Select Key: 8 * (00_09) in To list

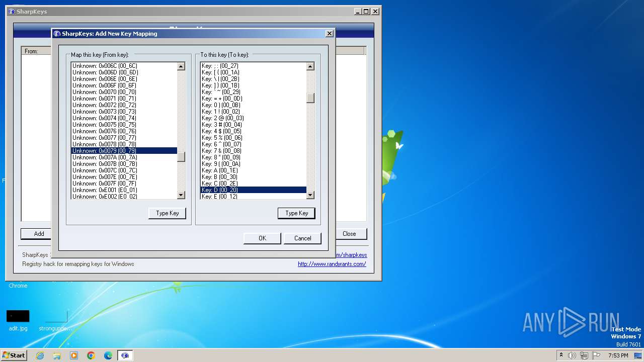253,157
